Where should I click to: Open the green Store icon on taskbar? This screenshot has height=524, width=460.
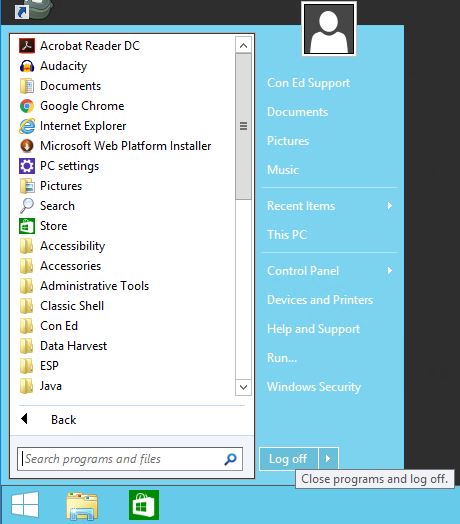pos(144,505)
